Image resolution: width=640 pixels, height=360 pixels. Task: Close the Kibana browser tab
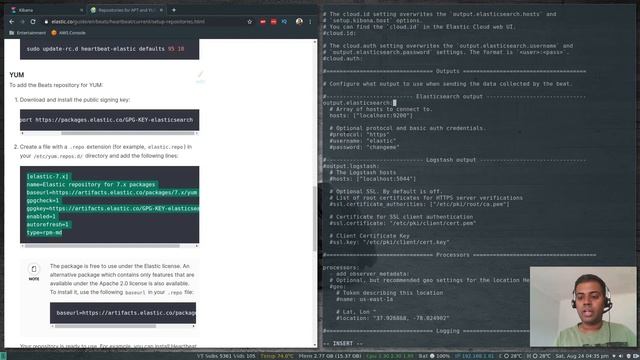coord(81,10)
